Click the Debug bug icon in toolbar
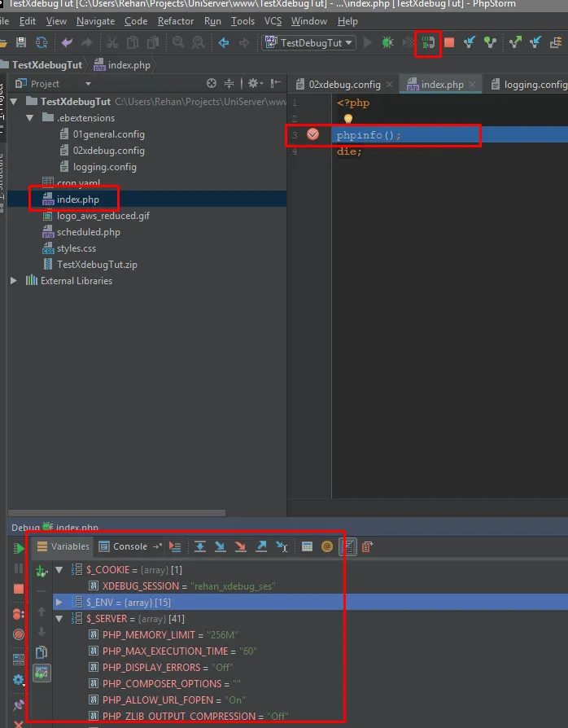Viewport: 568px width, 728px height. coord(388,42)
